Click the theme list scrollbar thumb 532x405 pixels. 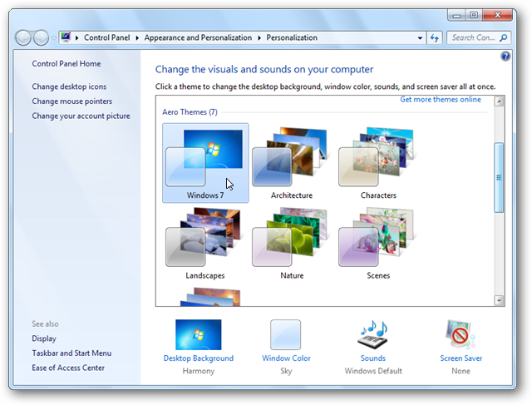point(499,177)
